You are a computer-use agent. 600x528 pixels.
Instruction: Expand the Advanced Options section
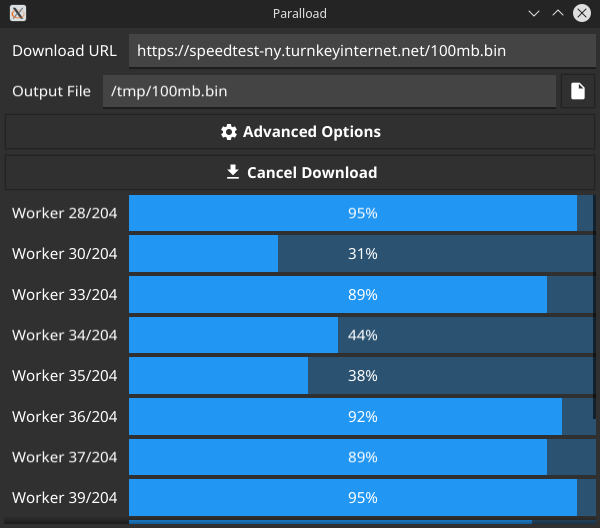[300, 132]
